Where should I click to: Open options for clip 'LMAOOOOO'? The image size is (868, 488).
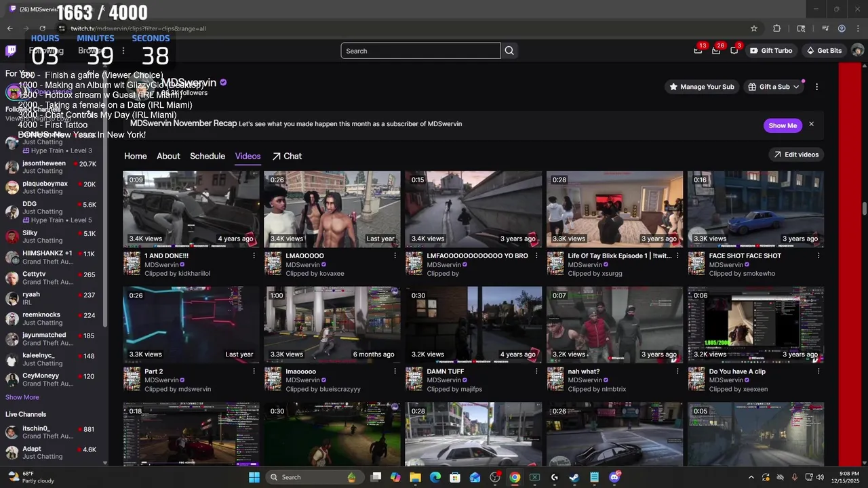point(395,256)
